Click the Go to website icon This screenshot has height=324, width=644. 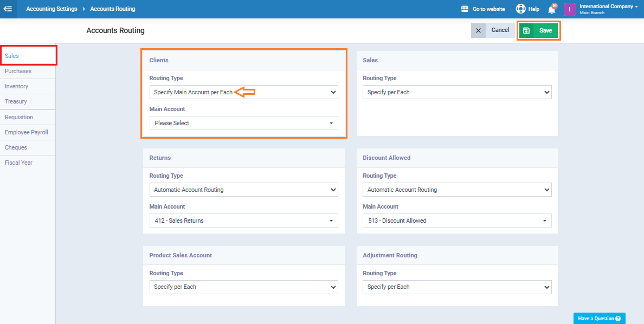[x=465, y=9]
